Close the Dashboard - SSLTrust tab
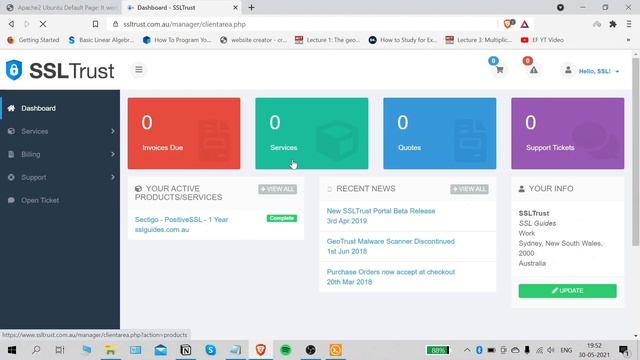 click(x=236, y=7)
